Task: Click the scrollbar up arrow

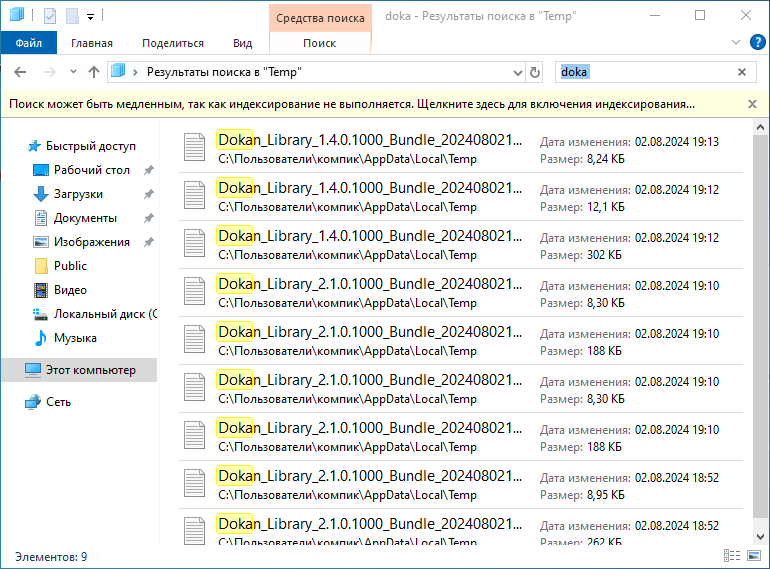Action: click(760, 128)
